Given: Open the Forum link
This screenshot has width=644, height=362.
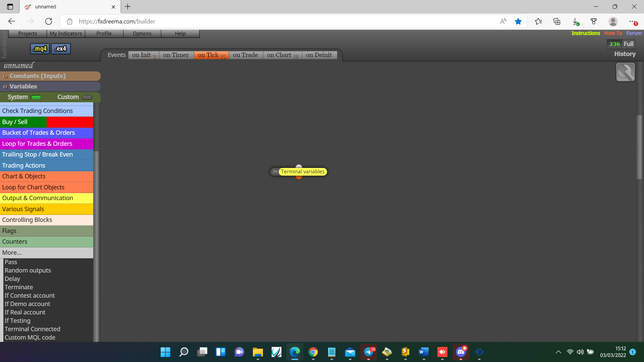Looking at the screenshot, I should 634,33.
